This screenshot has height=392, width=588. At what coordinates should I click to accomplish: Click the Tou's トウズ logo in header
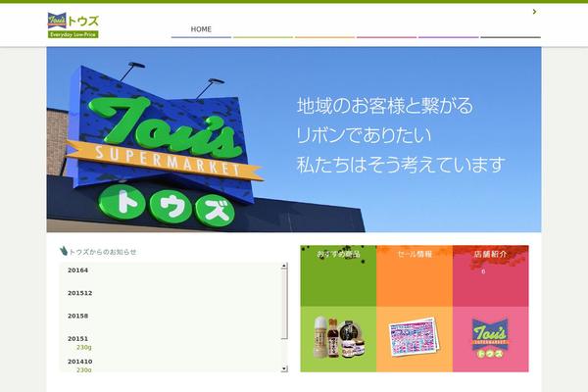(x=73, y=25)
